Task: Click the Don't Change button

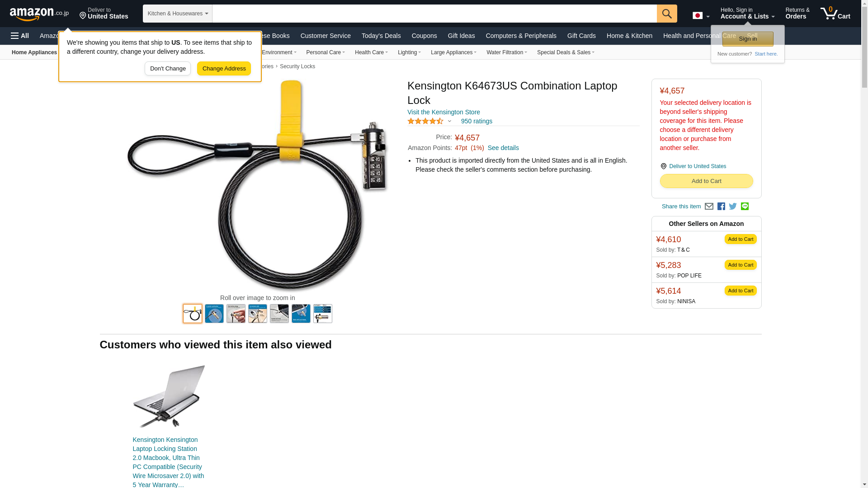Action: tap(168, 69)
